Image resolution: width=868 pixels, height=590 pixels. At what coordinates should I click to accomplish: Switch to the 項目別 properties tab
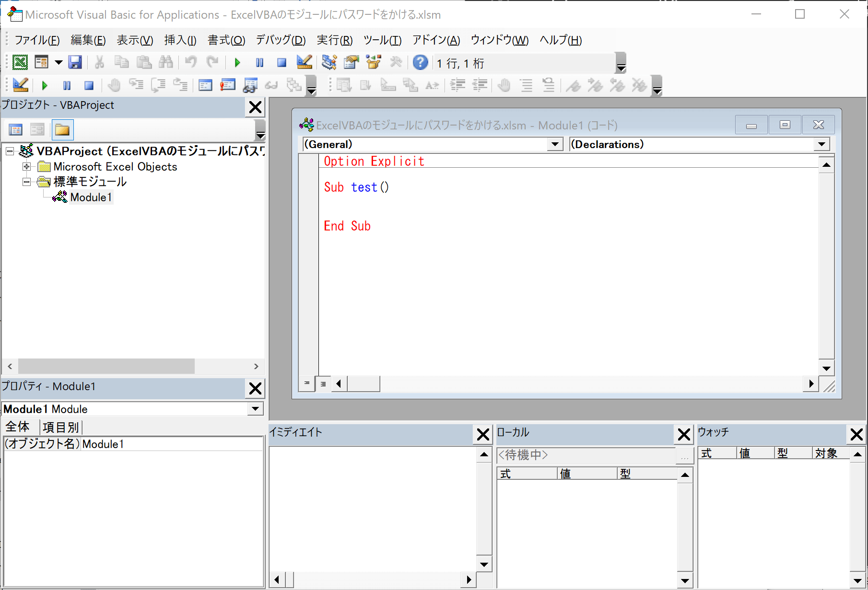(60, 427)
